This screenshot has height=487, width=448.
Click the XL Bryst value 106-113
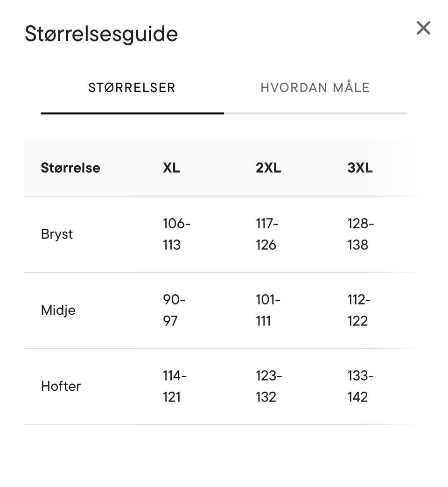coord(177,234)
